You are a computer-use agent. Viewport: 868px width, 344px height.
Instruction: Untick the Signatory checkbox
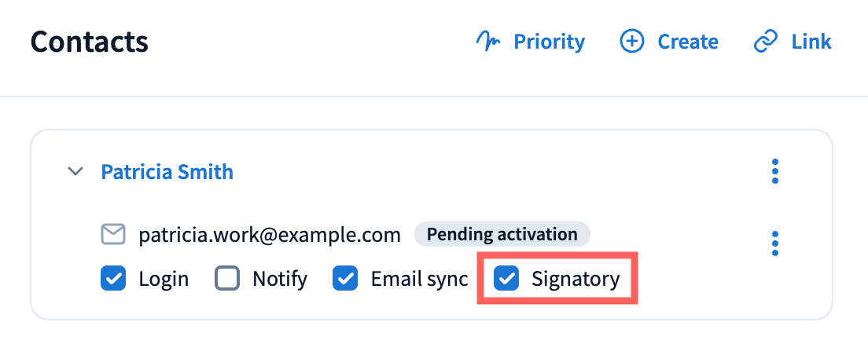tap(506, 278)
